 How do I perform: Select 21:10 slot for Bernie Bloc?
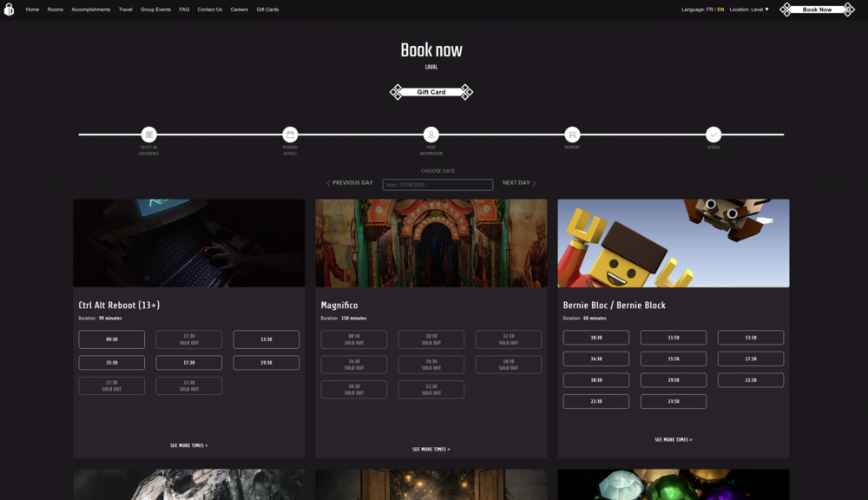point(751,380)
